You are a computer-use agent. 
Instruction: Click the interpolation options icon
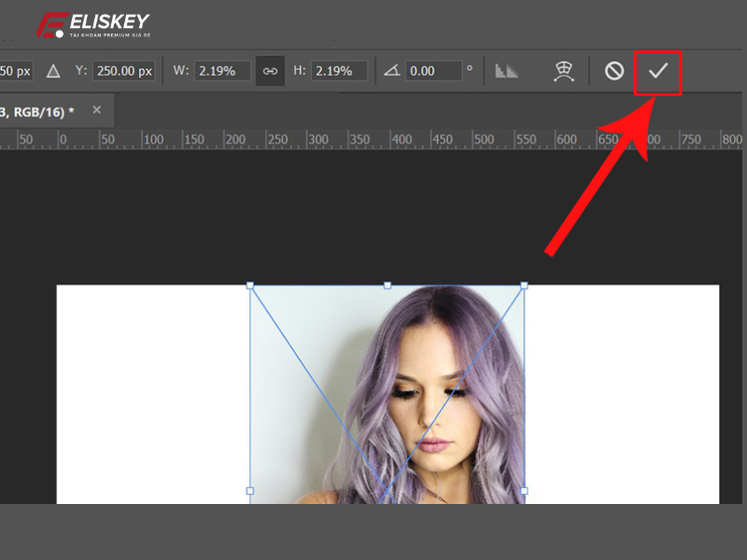point(507,71)
